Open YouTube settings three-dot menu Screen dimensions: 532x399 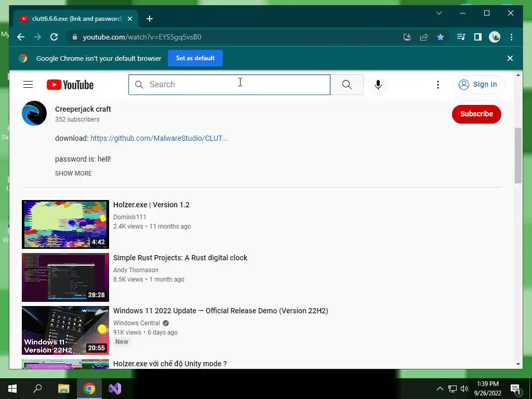437,85
